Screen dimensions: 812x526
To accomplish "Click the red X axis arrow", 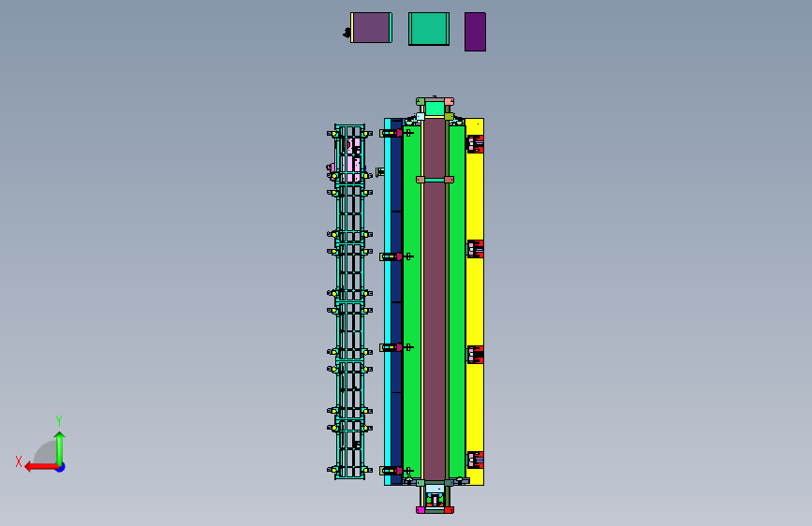I will tap(41, 467).
